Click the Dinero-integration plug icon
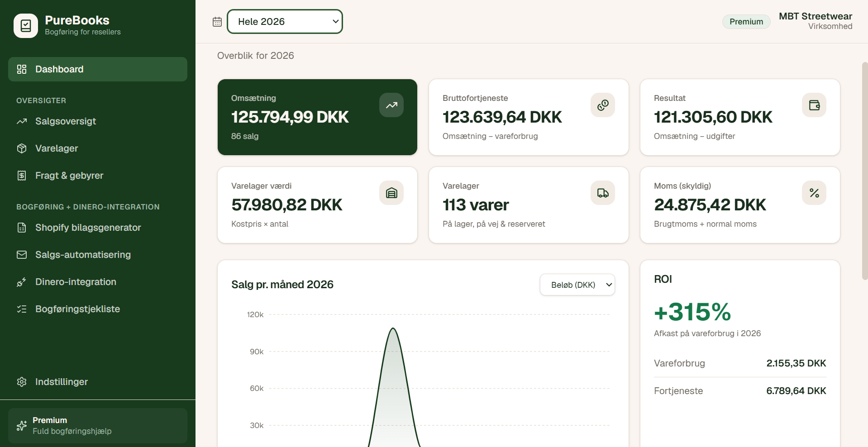Image resolution: width=868 pixels, height=447 pixels. click(22, 282)
